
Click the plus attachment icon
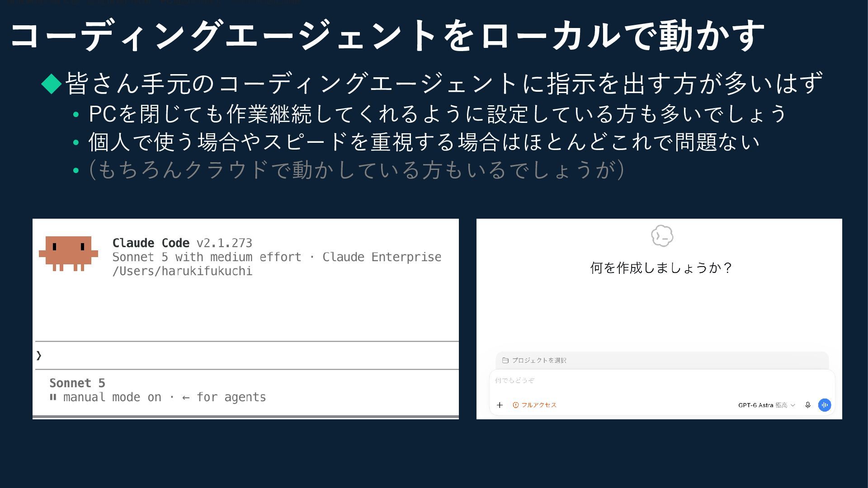(x=500, y=405)
